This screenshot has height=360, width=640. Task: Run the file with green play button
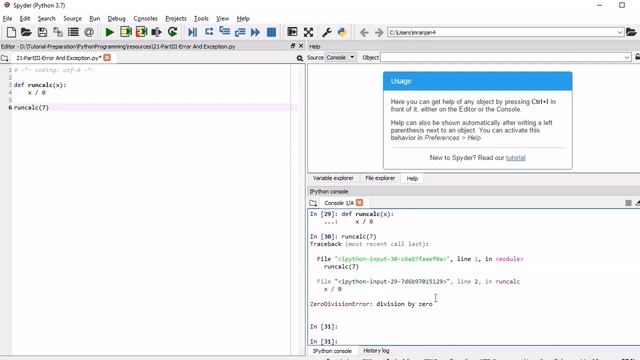tap(109, 32)
